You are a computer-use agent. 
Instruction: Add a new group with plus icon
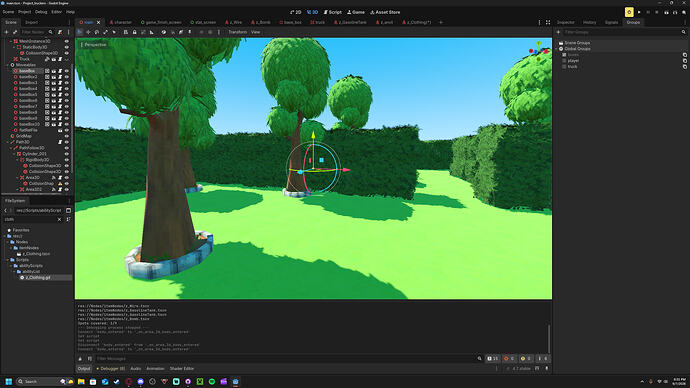558,32
